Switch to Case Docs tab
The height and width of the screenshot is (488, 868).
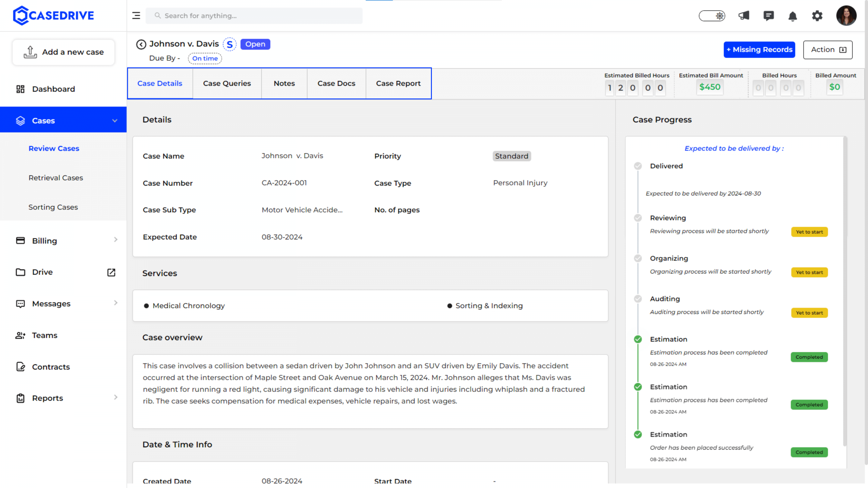(x=336, y=83)
